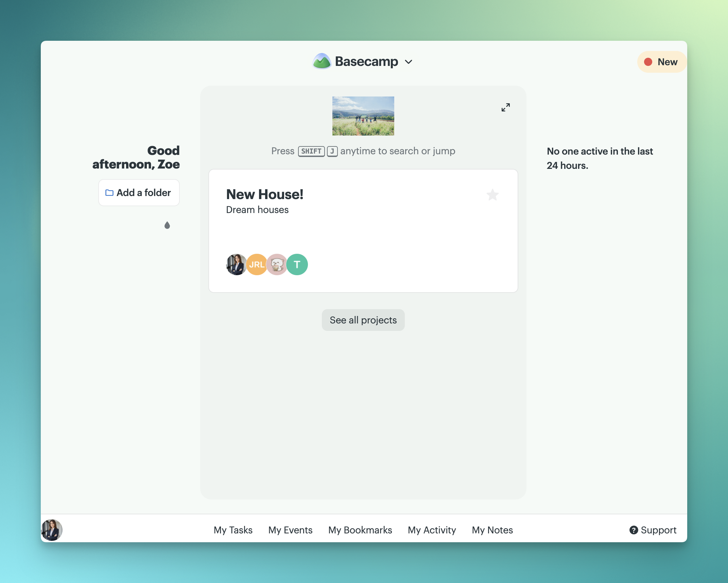The image size is (728, 583).
Task: Click the Basecamp mountain logo icon
Action: 322,61
